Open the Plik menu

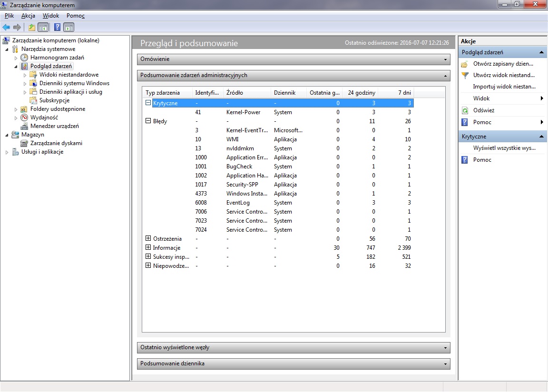coord(9,16)
